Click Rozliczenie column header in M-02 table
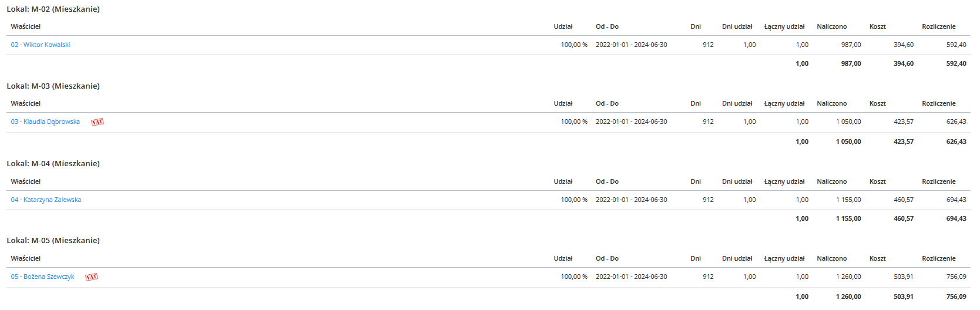Viewport: 980px width, 310px height. coord(938,26)
